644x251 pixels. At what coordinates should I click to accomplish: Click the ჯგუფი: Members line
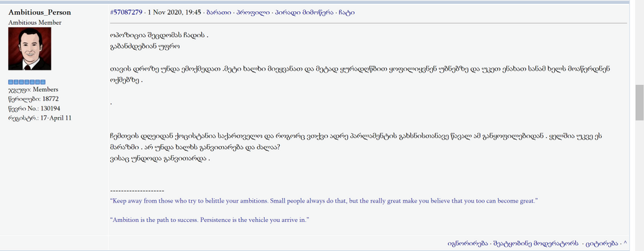coord(33,89)
